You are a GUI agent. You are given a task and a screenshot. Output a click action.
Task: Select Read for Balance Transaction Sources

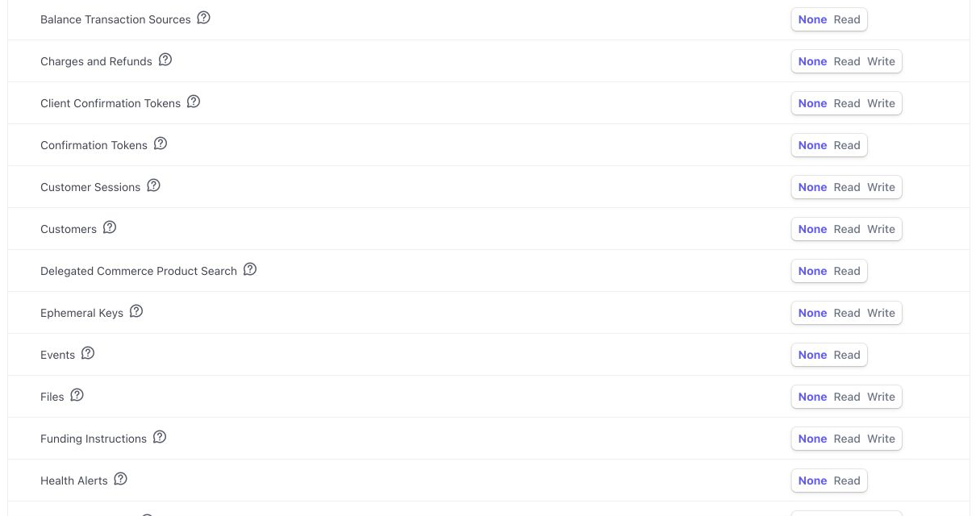click(847, 19)
